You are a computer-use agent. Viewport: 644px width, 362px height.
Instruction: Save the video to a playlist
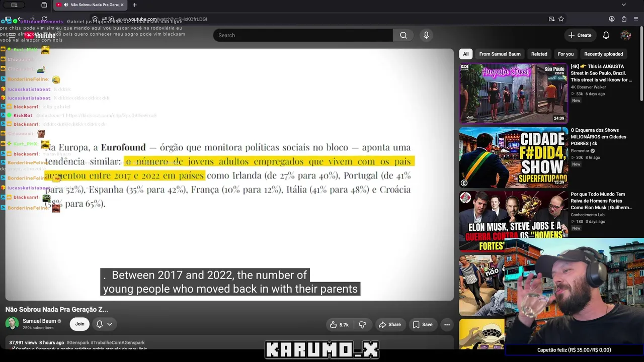423,325
